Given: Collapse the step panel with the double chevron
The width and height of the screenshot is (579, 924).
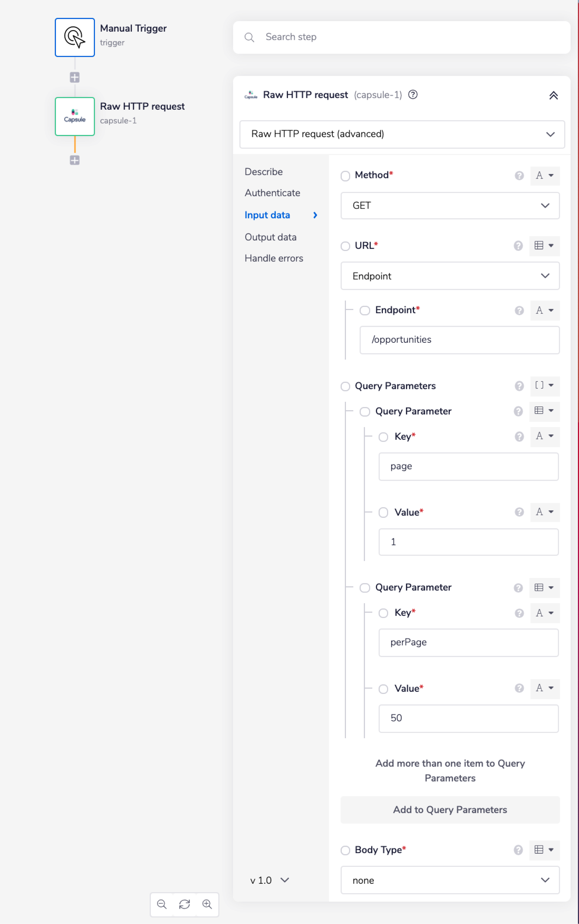Looking at the screenshot, I should 553,95.
